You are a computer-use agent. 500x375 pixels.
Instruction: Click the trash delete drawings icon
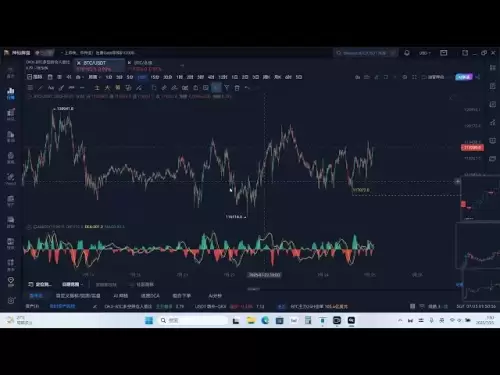coord(237,88)
